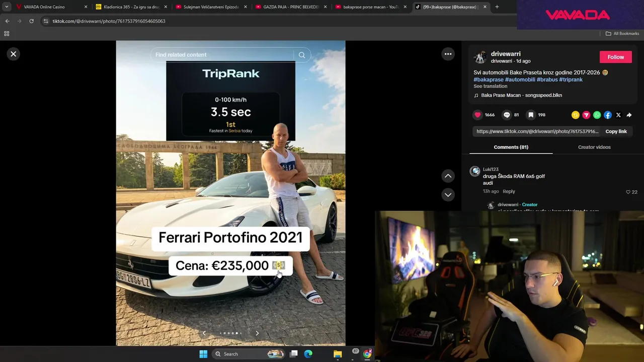Go to previous post with up chevron
This screenshot has width=644, height=362.
coord(448,176)
